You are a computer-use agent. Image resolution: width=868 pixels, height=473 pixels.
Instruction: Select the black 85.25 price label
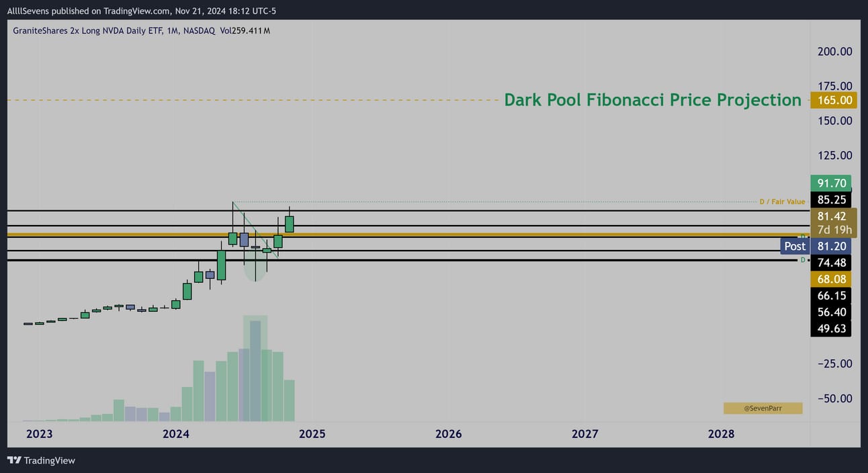830,200
